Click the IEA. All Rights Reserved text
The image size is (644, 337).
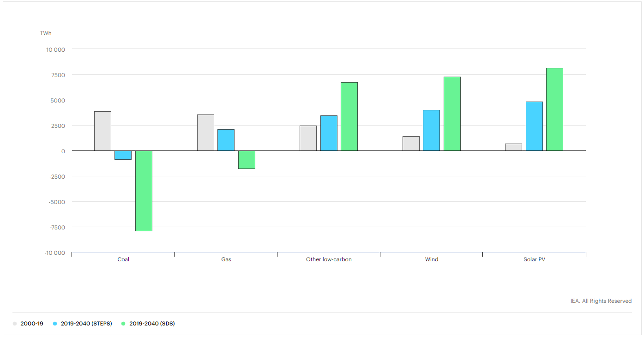[x=601, y=301]
